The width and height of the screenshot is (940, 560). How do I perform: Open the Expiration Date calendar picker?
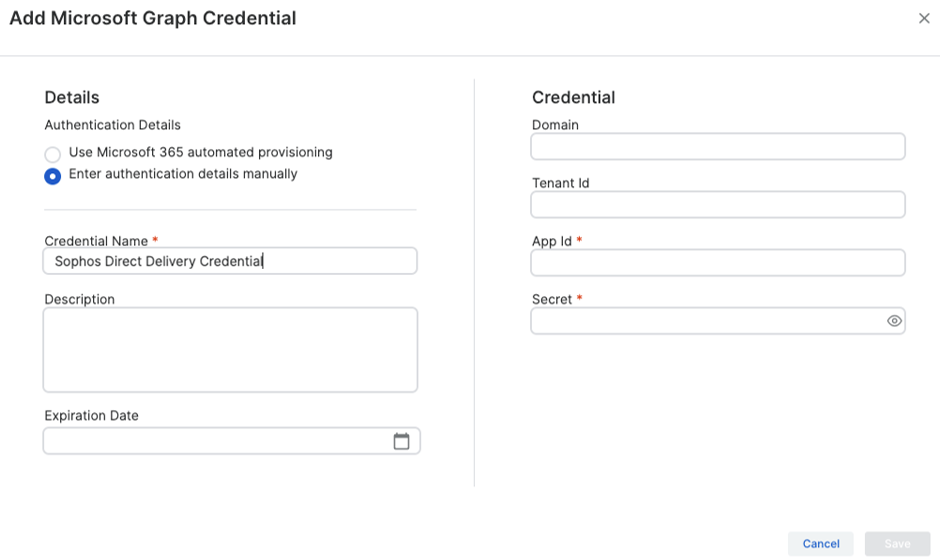401,441
